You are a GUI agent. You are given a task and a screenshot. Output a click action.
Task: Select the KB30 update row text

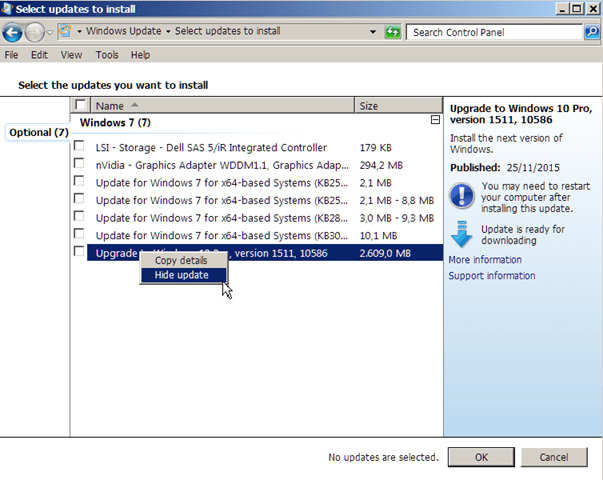click(x=222, y=236)
